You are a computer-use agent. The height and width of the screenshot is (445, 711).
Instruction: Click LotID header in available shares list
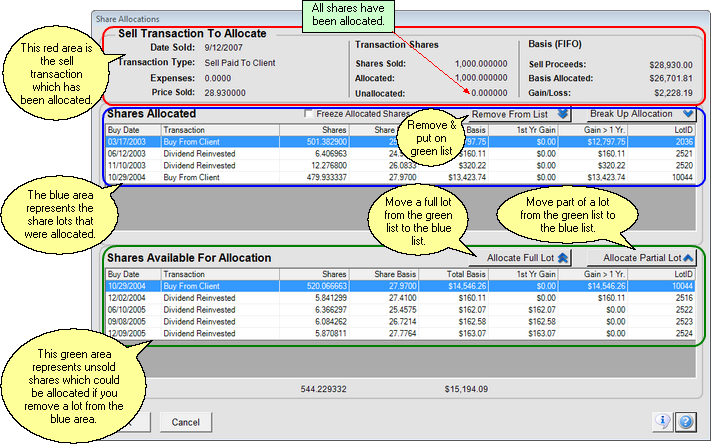(661, 274)
